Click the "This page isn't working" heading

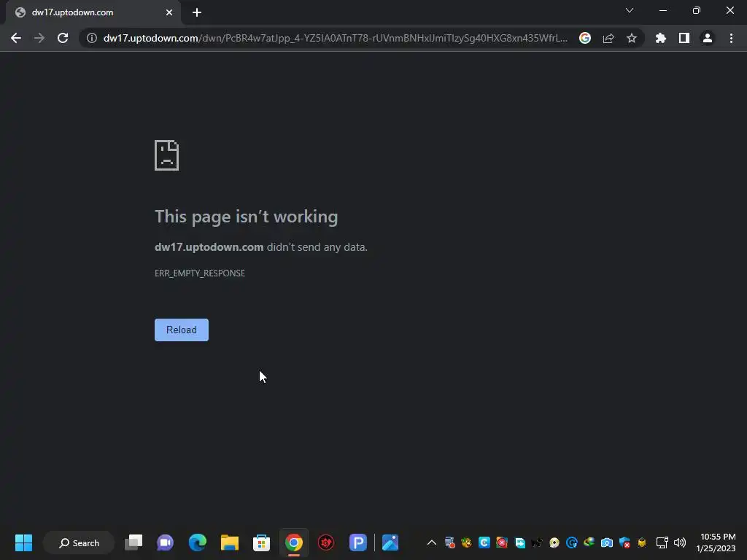coord(247,217)
